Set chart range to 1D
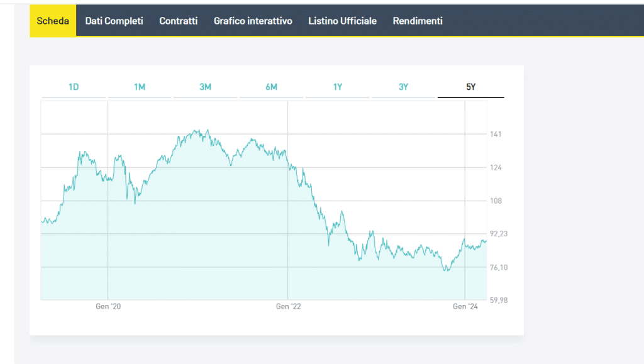Screen dimensions: 644x364 (74, 87)
